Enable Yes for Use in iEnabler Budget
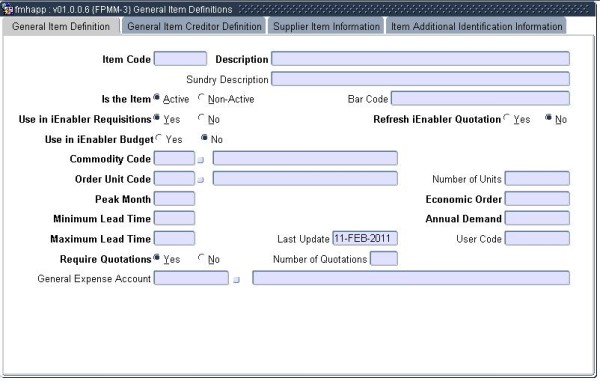 (x=158, y=138)
